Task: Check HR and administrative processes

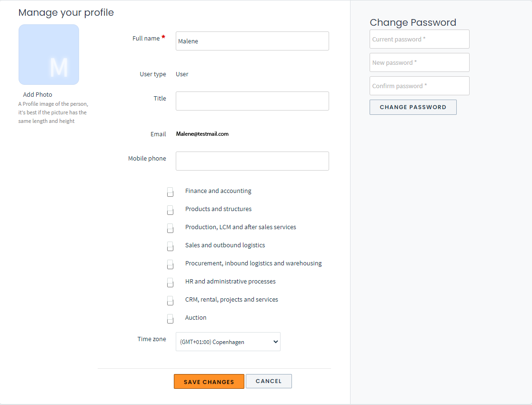Action: pyautogui.click(x=170, y=283)
